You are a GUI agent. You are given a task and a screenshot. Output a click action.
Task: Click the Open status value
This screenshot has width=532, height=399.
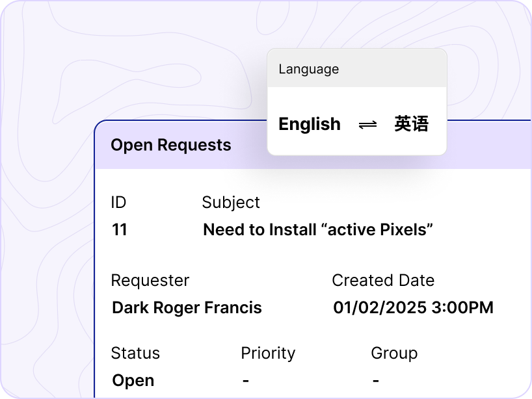pos(133,381)
